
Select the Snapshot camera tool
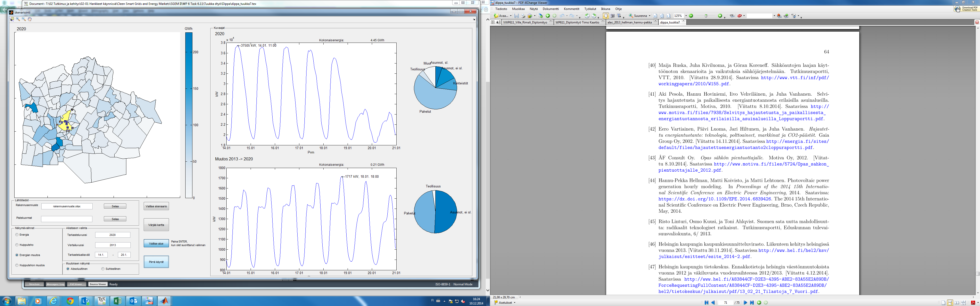[x=612, y=16]
